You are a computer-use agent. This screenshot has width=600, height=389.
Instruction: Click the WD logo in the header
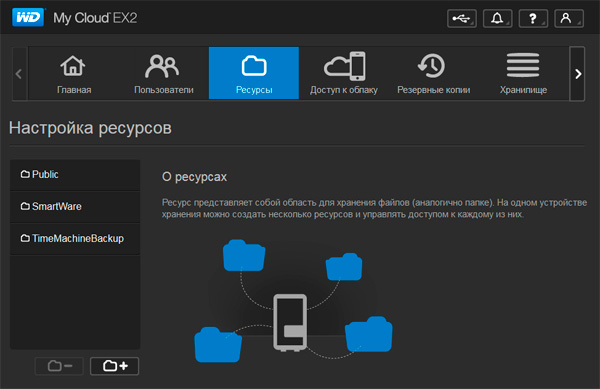pos(29,17)
